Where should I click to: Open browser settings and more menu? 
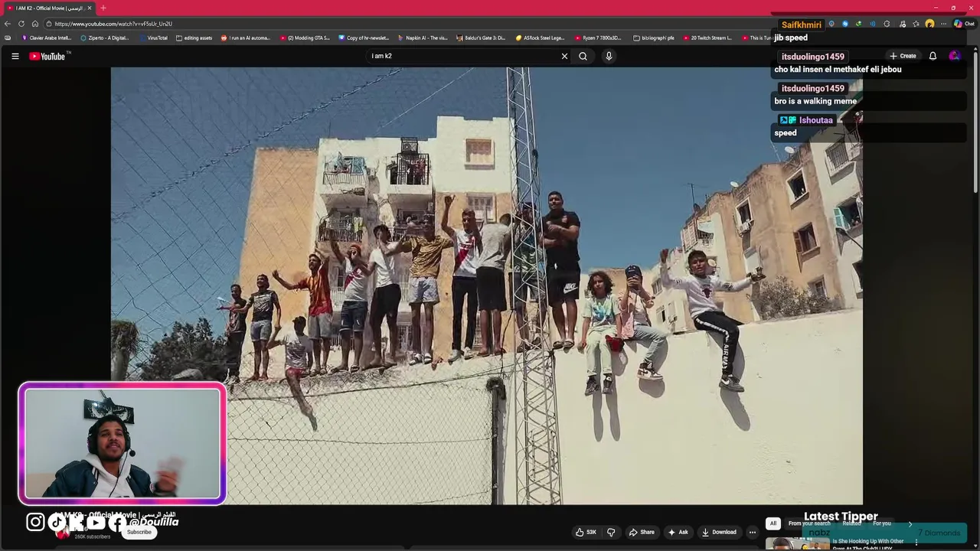pos(943,24)
